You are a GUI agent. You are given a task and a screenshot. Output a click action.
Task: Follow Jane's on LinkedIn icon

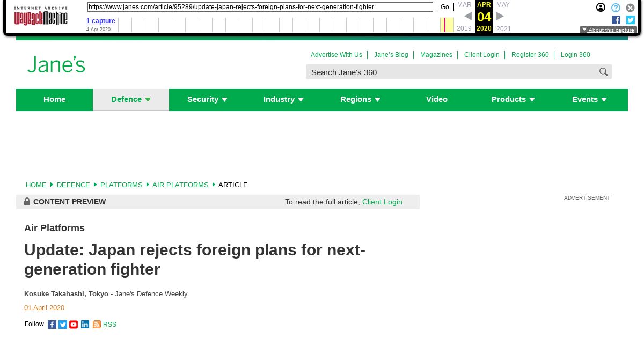pyautogui.click(x=85, y=325)
